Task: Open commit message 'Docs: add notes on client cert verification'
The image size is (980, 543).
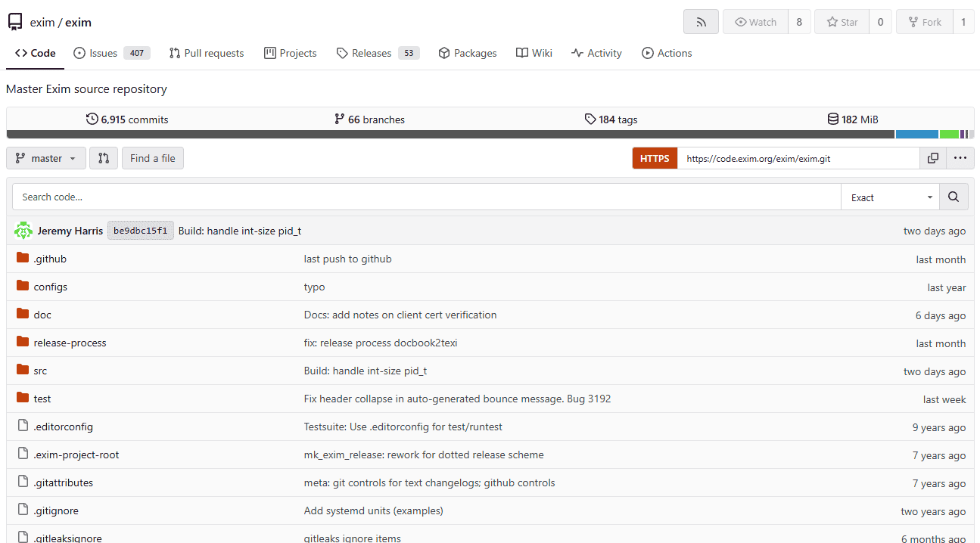Action: point(400,315)
